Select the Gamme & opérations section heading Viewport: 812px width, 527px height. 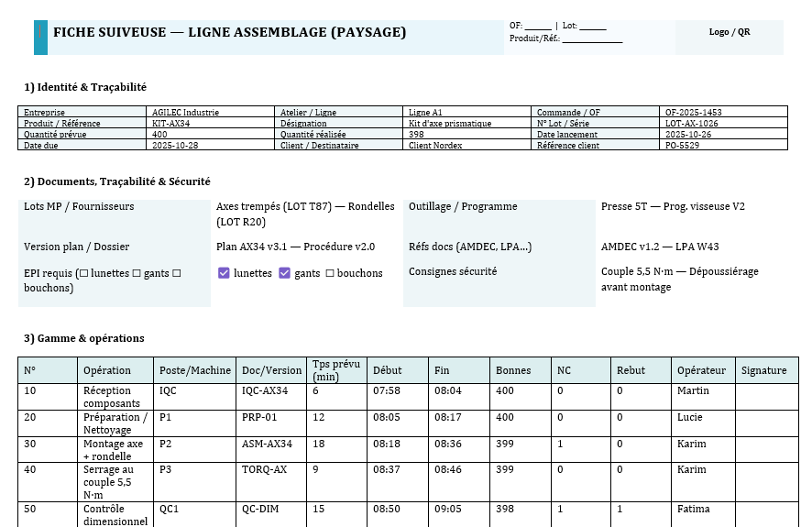point(83,338)
